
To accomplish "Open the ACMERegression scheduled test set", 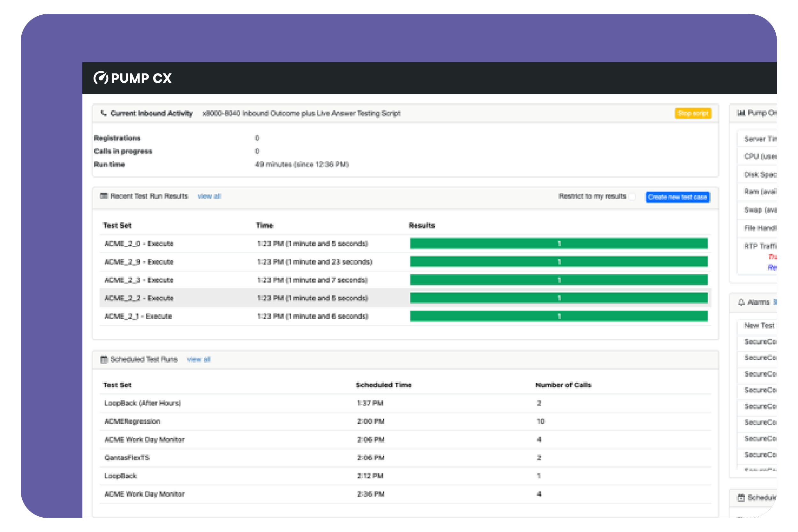I will 132,421.
